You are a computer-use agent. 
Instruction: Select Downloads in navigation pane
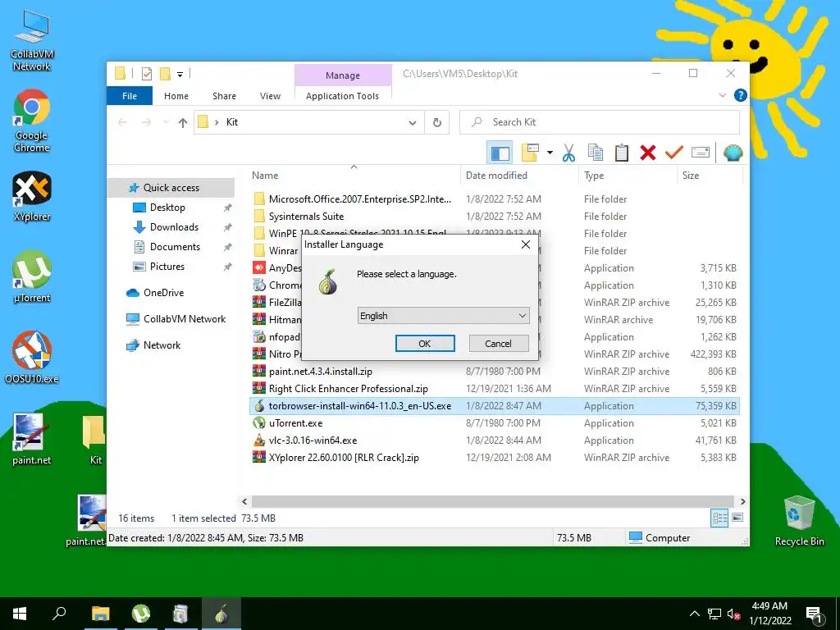174,227
